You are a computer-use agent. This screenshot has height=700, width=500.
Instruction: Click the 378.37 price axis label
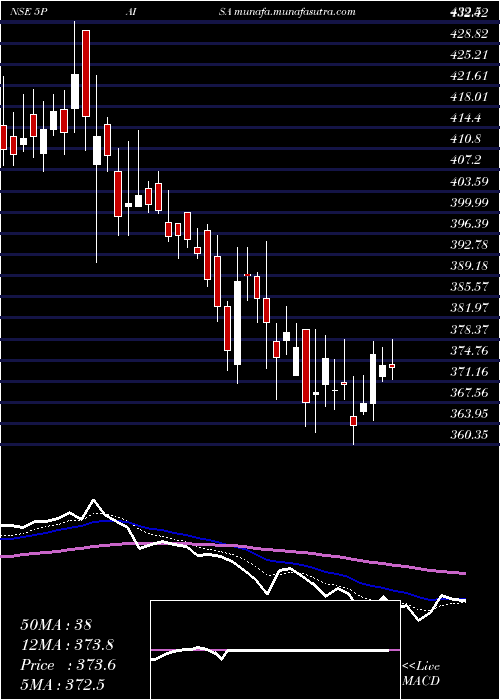[x=468, y=329]
